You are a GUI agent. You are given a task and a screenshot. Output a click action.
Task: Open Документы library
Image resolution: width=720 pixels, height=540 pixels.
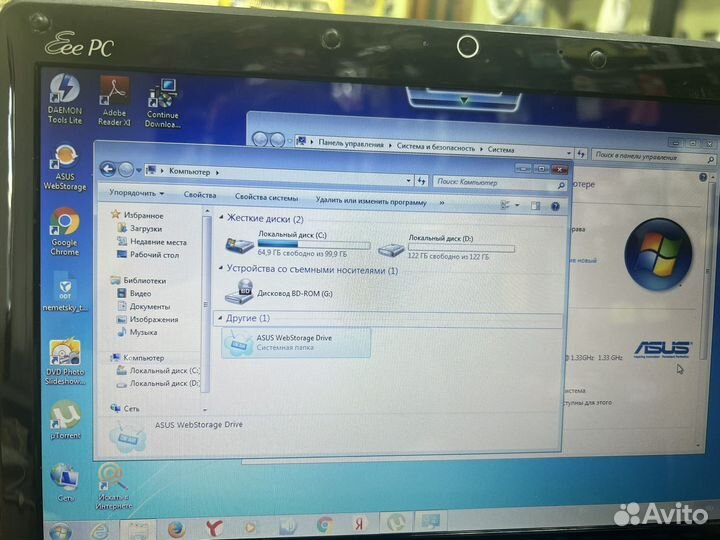click(x=150, y=306)
